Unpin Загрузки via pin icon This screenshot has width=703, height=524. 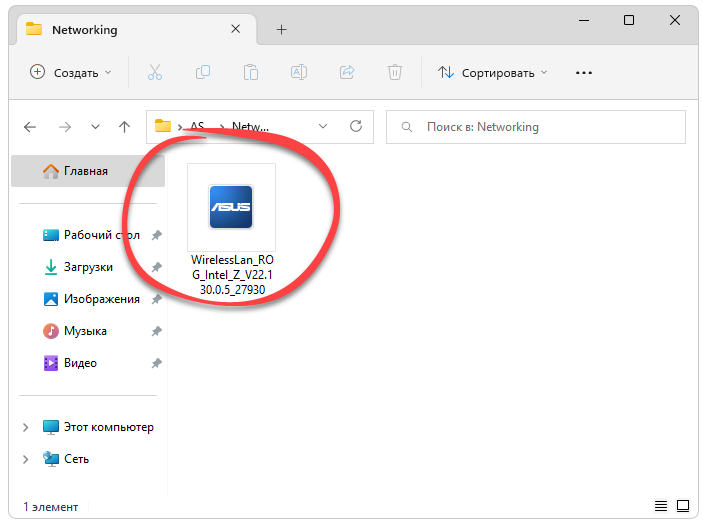pyautogui.click(x=156, y=268)
